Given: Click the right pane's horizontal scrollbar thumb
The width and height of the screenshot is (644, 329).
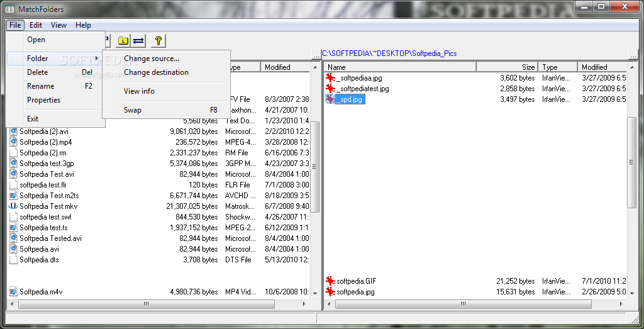Looking at the screenshot, I should 464,304.
